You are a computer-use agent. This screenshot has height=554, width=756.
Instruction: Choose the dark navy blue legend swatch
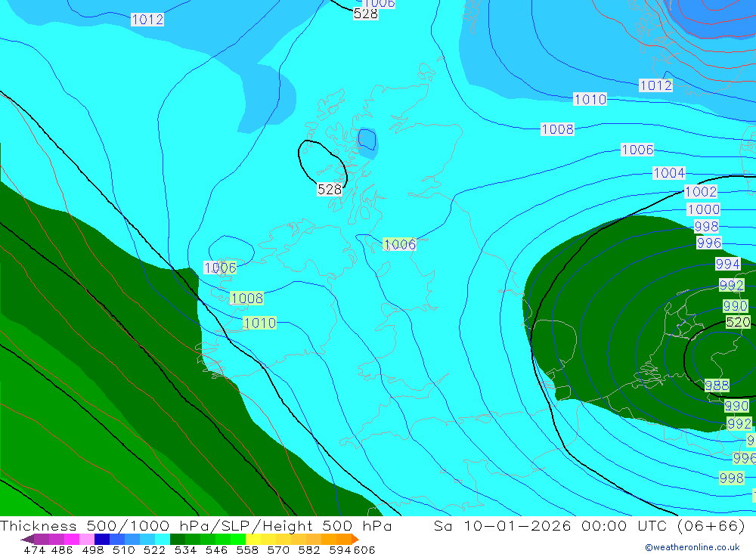(x=102, y=539)
